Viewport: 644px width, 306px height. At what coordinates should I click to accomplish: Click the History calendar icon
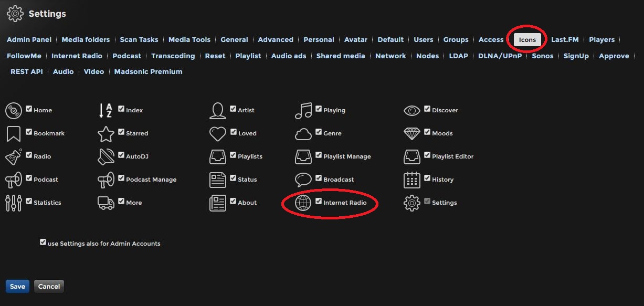412,180
